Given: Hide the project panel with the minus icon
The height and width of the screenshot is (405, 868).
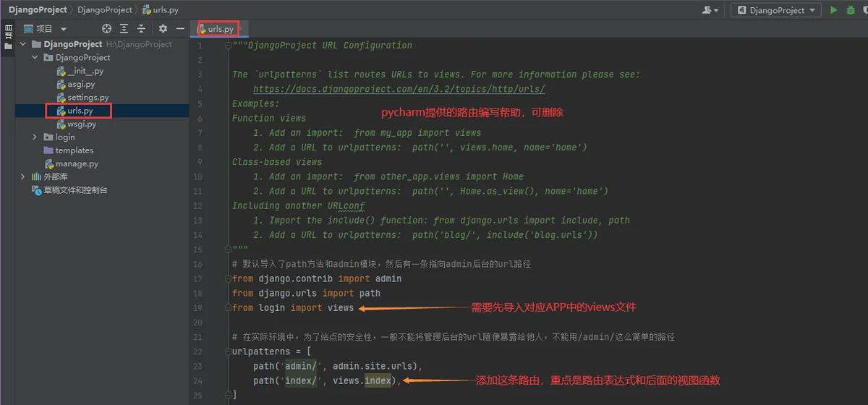Looking at the screenshot, I should pos(180,29).
